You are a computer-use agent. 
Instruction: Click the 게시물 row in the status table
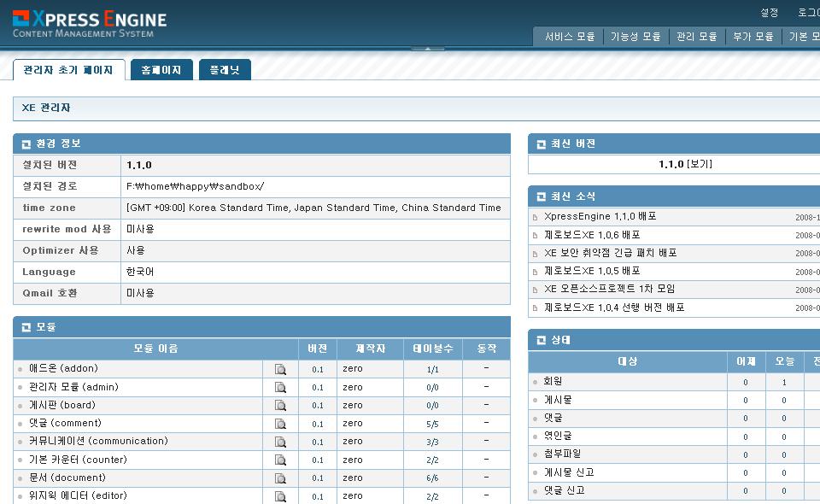pyautogui.click(x=674, y=400)
